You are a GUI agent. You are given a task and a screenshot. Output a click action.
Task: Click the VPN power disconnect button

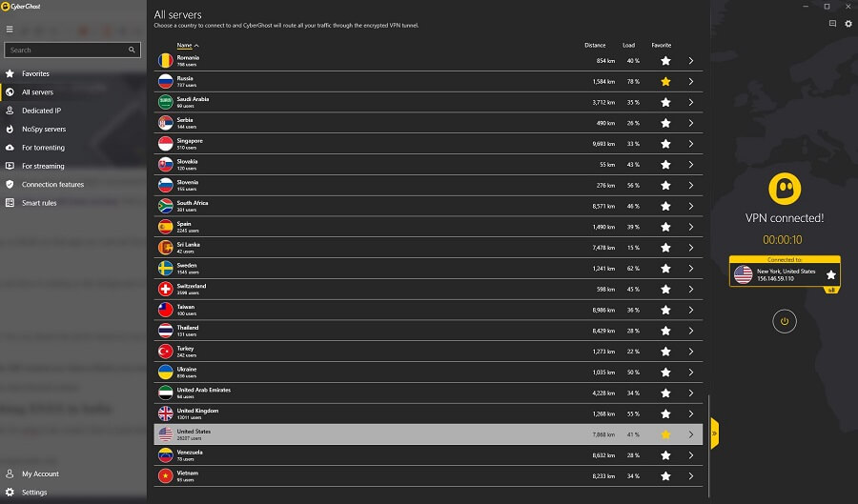tap(785, 321)
